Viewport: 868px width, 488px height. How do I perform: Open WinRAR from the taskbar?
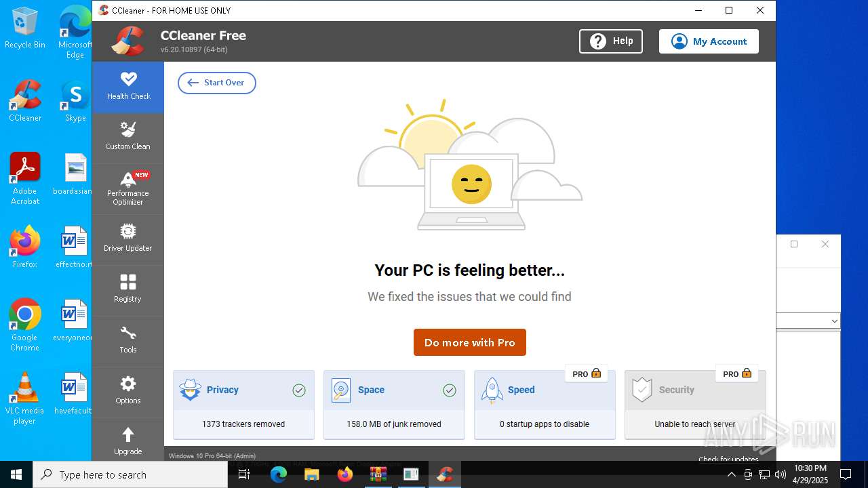pyautogui.click(x=378, y=474)
